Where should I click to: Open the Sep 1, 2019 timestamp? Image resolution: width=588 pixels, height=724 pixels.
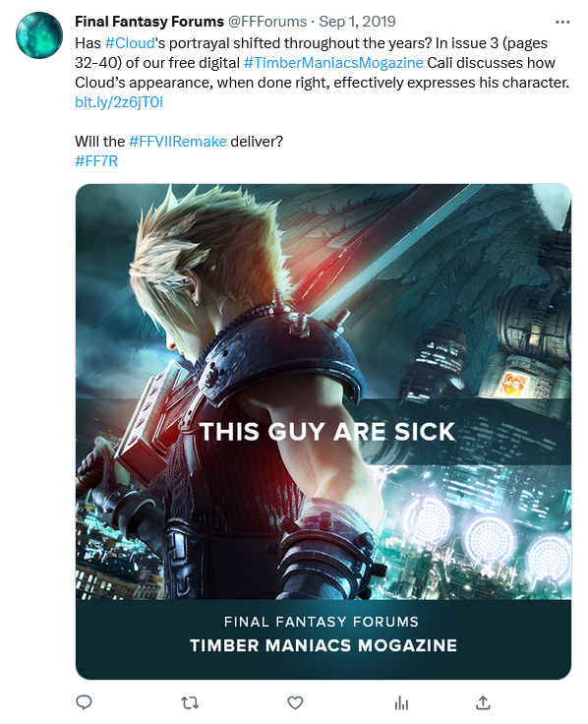click(357, 22)
